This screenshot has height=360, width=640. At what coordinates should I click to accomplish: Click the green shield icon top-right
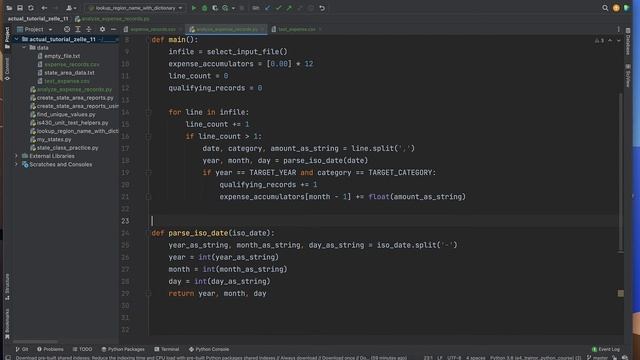pos(626,8)
